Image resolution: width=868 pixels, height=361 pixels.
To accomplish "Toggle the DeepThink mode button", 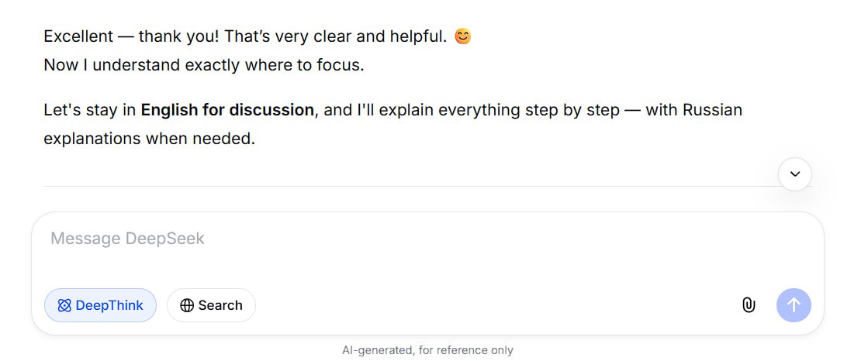I will pos(100,305).
